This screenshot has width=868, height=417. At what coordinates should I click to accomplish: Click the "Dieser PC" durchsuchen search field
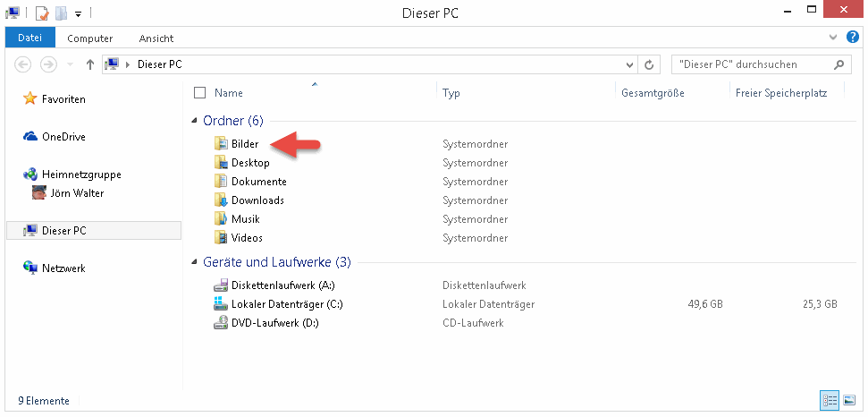click(751, 64)
